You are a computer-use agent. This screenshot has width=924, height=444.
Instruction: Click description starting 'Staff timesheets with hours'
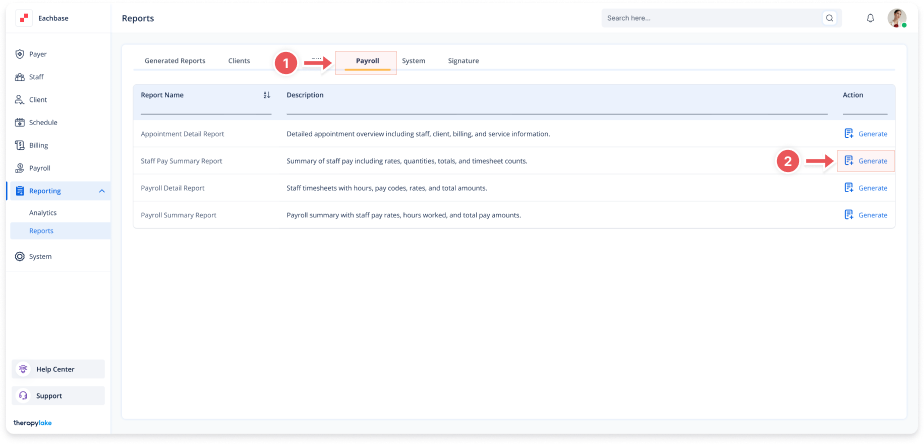pyautogui.click(x=387, y=188)
